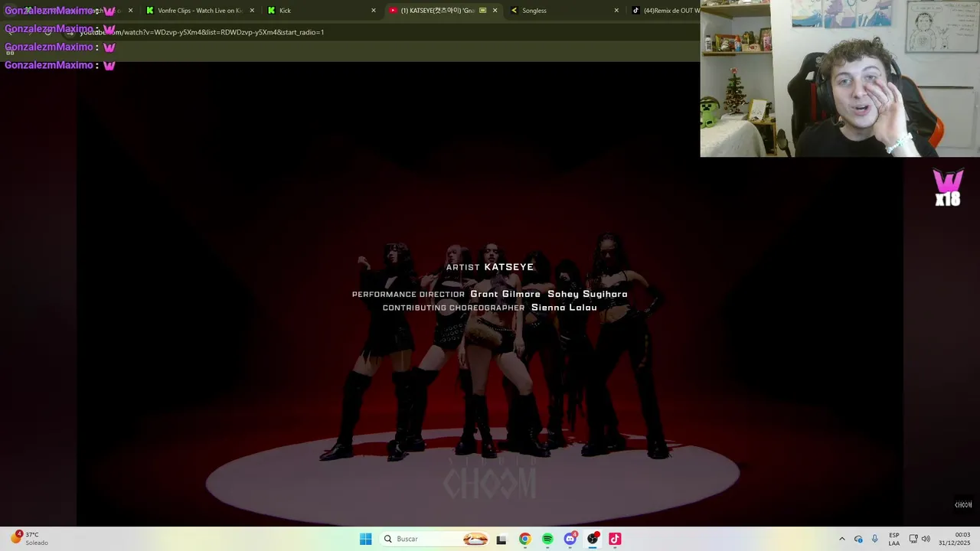Close the Vonfre Clips tab
The height and width of the screenshot is (551, 980).
pos(252,11)
